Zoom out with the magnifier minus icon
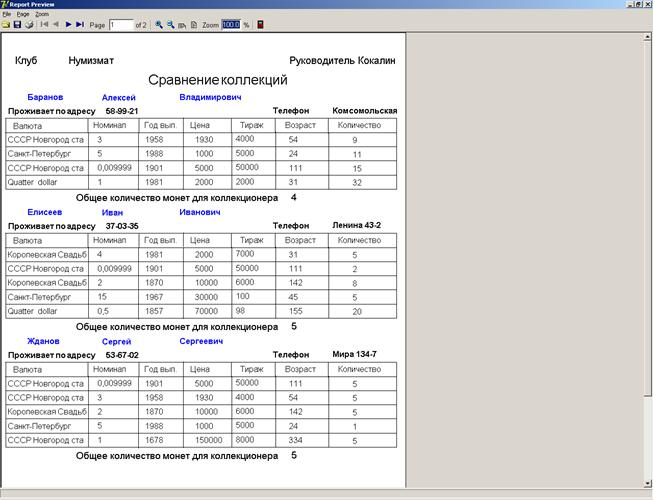The height and width of the screenshot is (500, 653). pos(170,24)
